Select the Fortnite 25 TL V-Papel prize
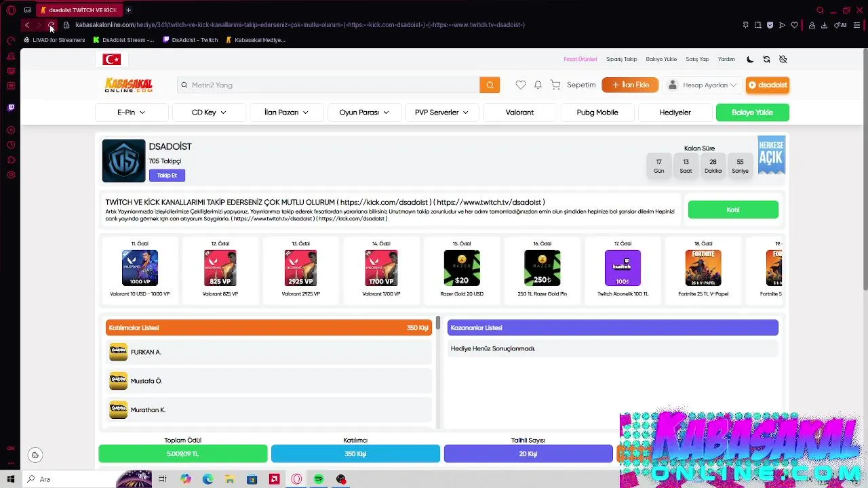Viewport: 868px width, 488px height. click(703, 268)
